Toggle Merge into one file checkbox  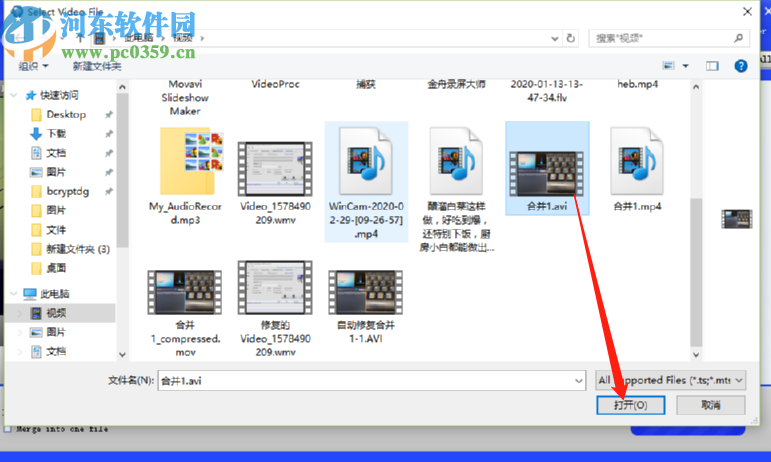tap(7, 429)
